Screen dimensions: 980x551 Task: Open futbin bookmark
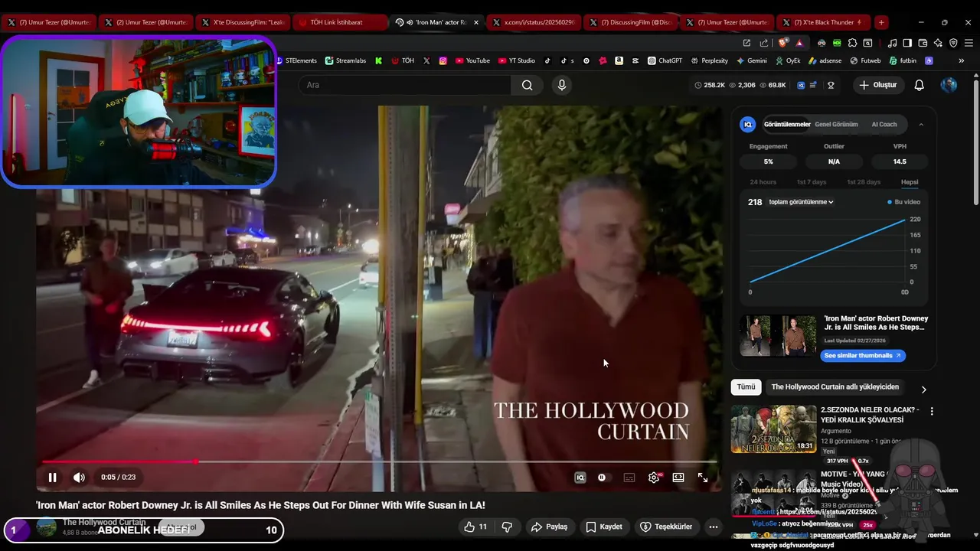903,60
